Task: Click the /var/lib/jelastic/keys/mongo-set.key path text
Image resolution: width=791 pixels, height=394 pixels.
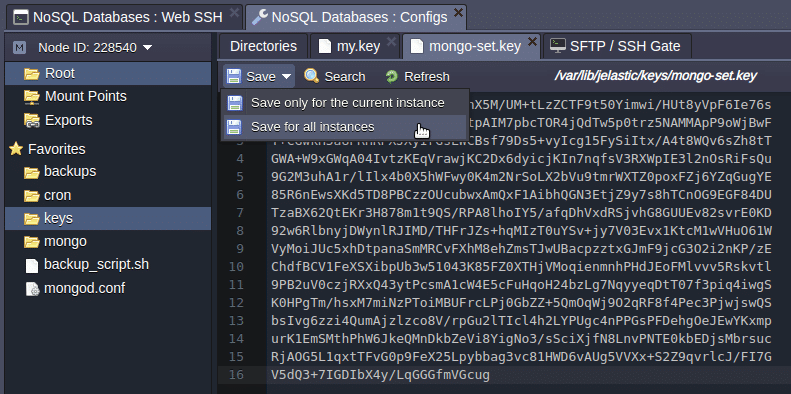Action: pos(656,76)
